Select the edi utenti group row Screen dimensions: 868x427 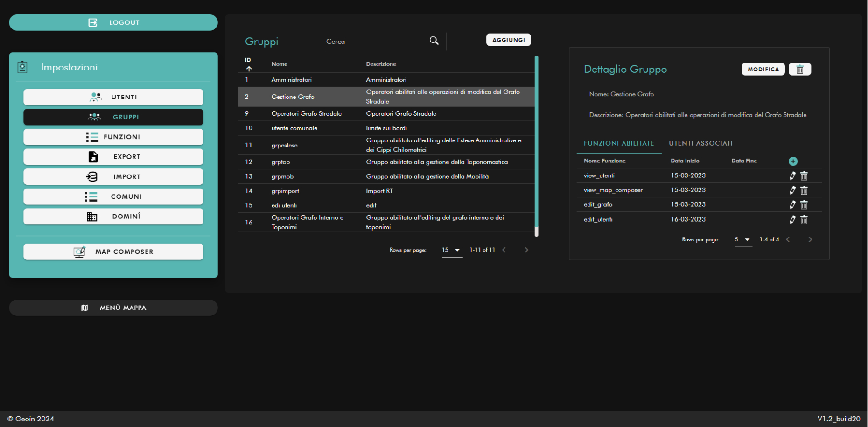tap(386, 205)
